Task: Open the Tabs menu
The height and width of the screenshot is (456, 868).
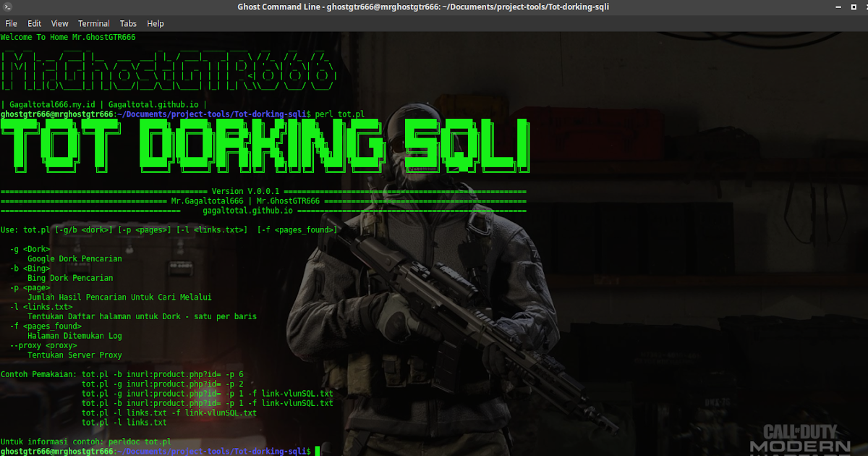Action: (x=128, y=23)
